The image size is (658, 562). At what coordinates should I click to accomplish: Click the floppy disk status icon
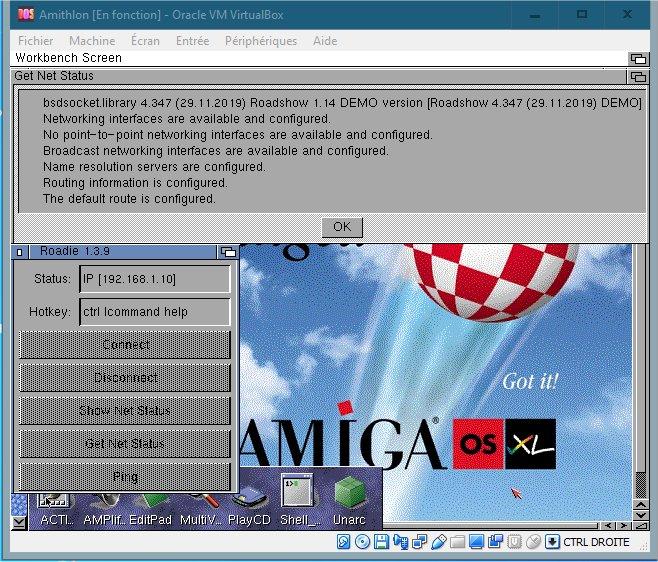pyautogui.click(x=381, y=542)
